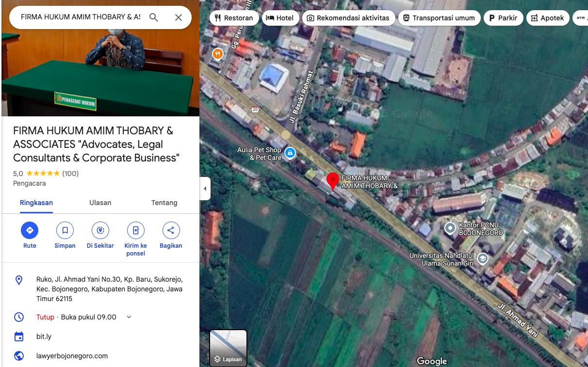
Task: Open Di Sekitar nearby search icon
Action: 100,230
